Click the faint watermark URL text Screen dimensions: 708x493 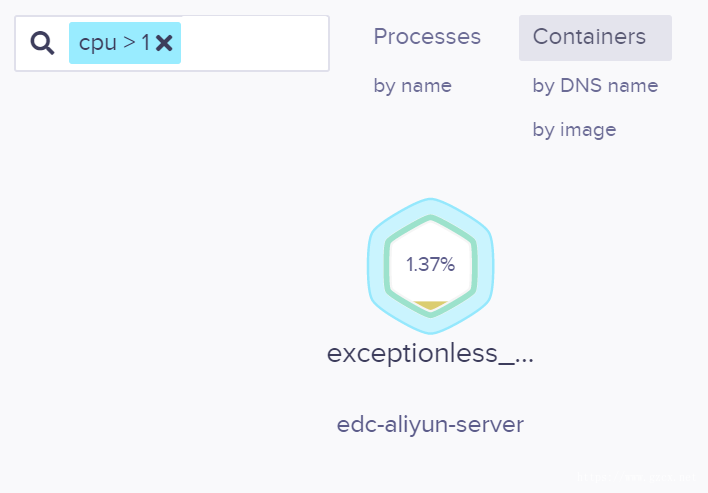point(637,477)
